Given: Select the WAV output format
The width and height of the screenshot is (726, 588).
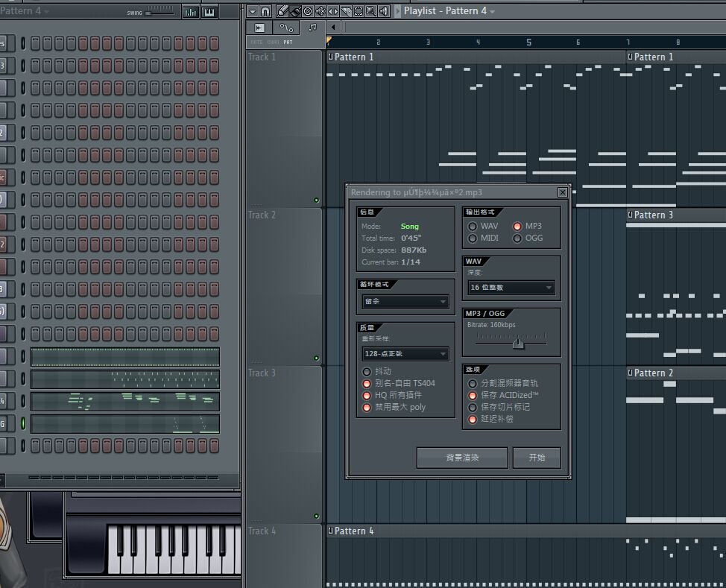Looking at the screenshot, I should pos(473,227).
